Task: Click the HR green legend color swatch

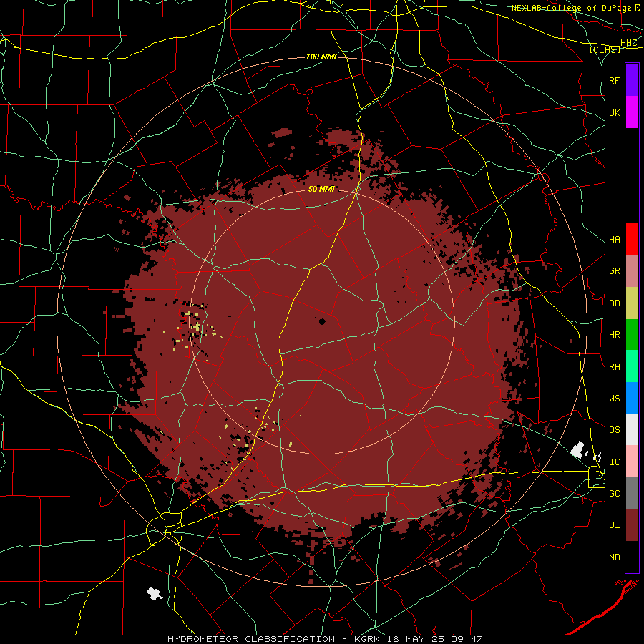Action: click(x=632, y=335)
